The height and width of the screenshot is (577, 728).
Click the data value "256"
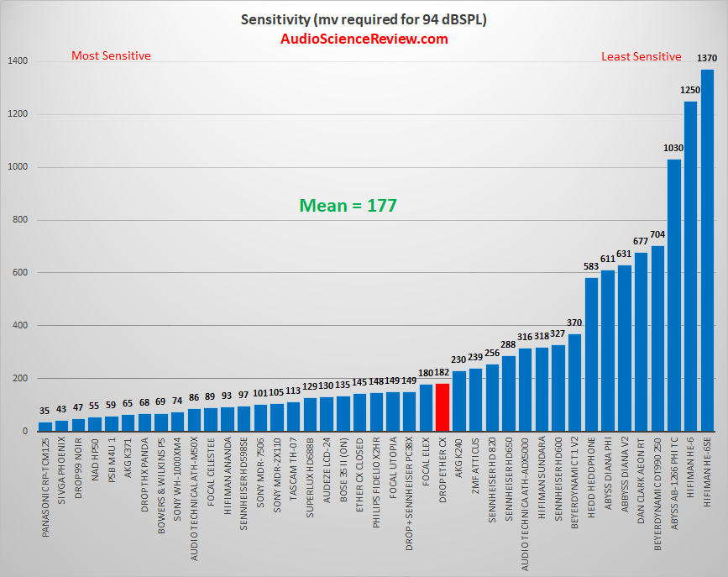(492, 353)
